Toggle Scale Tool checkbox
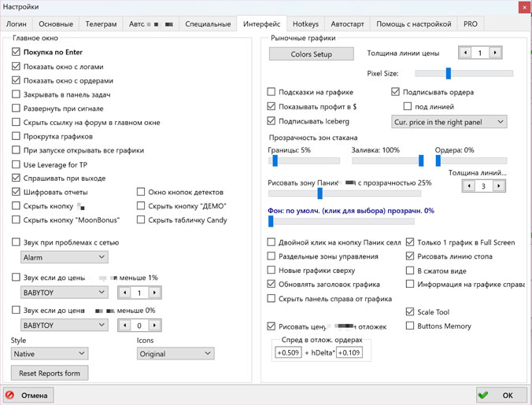This screenshot has width=532, height=405. (x=410, y=311)
